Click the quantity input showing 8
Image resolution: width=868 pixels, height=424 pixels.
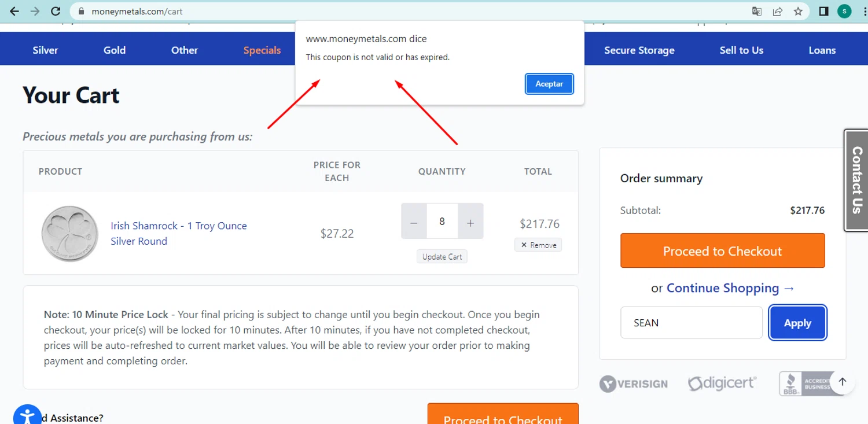[x=442, y=221]
